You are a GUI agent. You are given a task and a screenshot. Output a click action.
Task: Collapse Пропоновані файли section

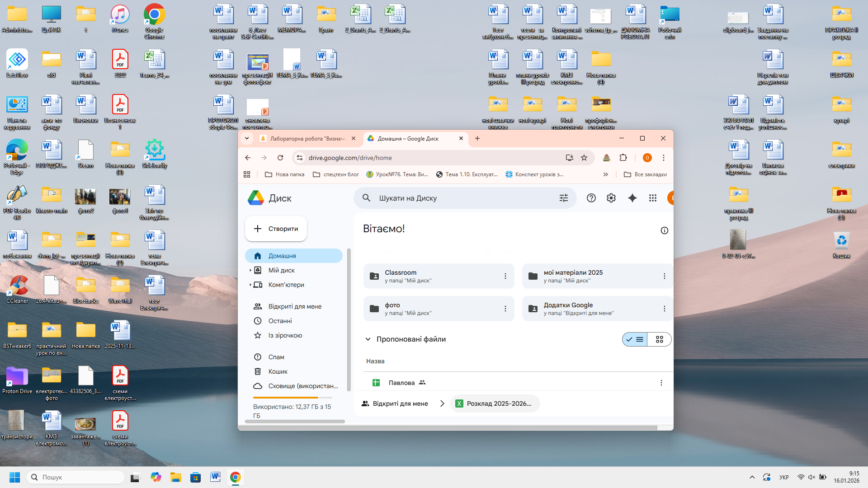(368, 339)
